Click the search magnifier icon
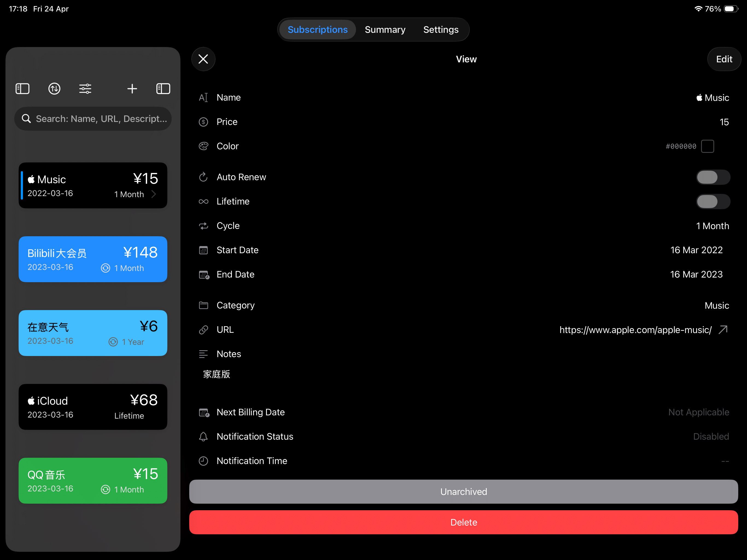The height and width of the screenshot is (560, 747). [x=26, y=119]
